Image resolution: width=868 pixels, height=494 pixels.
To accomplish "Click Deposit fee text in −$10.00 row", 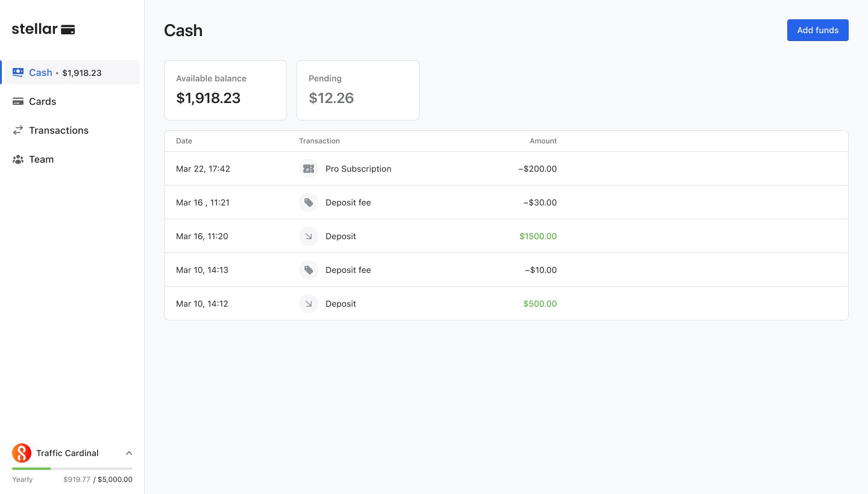I will (x=348, y=270).
